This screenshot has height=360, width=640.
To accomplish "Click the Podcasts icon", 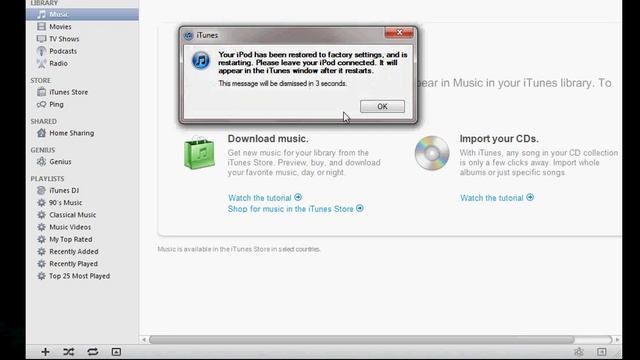I will click(x=41, y=51).
